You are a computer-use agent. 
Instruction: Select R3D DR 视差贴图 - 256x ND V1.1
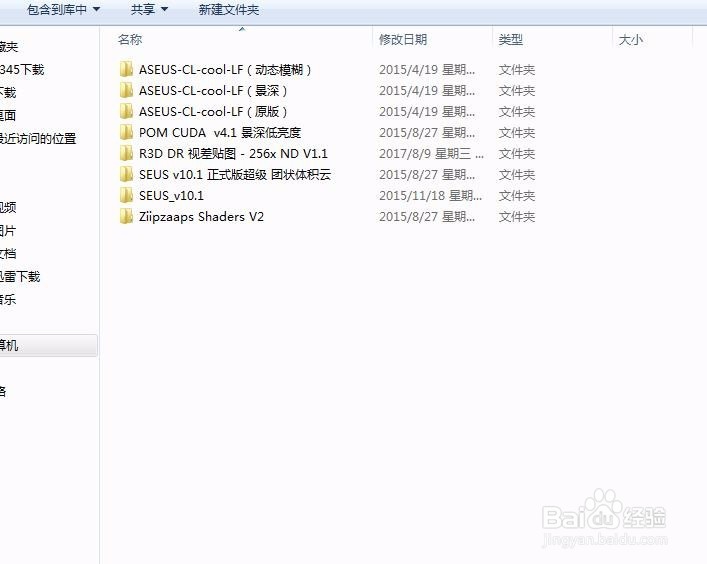point(234,154)
